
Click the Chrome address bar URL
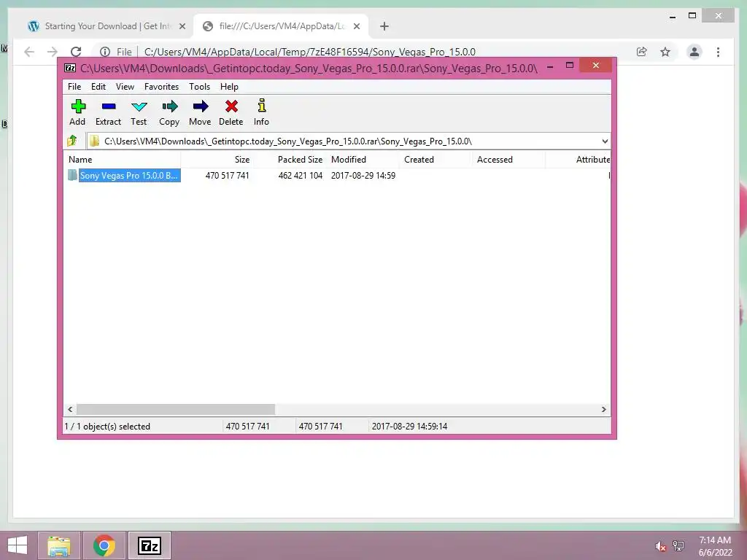click(x=309, y=52)
